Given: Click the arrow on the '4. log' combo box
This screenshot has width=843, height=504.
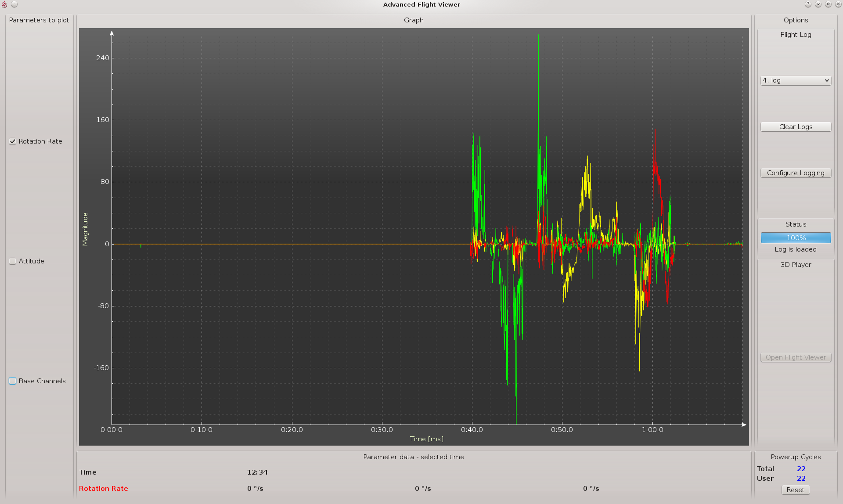Looking at the screenshot, I should (x=827, y=80).
